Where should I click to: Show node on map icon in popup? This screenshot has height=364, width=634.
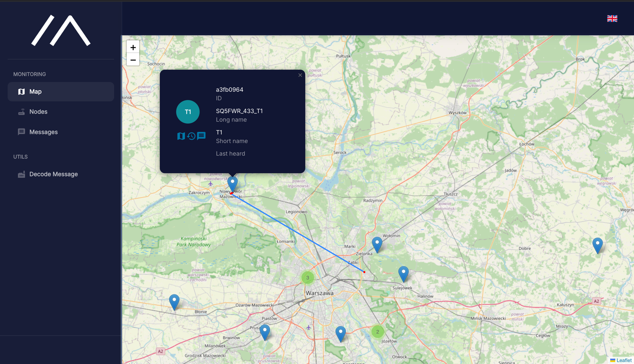point(181,136)
